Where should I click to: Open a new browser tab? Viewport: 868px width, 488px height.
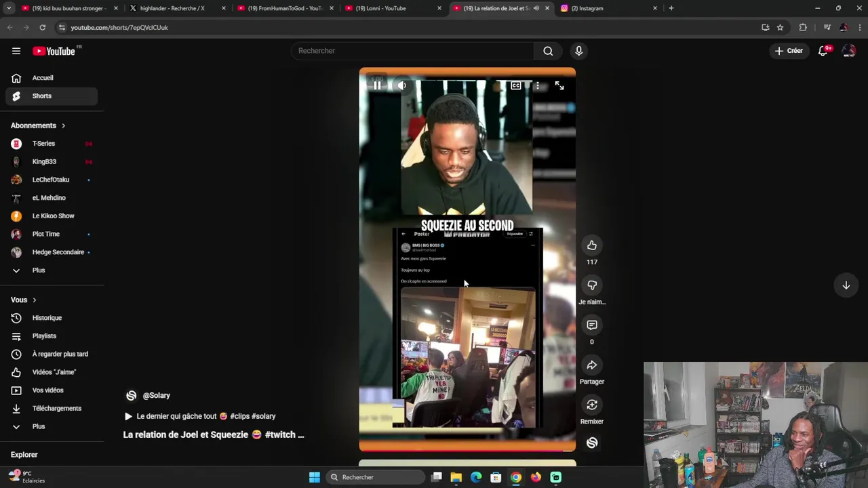(x=671, y=8)
